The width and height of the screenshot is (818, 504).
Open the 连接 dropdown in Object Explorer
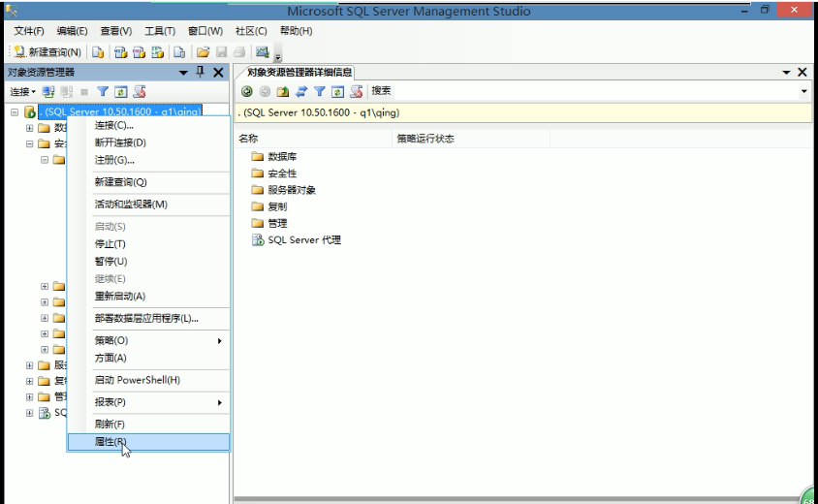[x=22, y=92]
